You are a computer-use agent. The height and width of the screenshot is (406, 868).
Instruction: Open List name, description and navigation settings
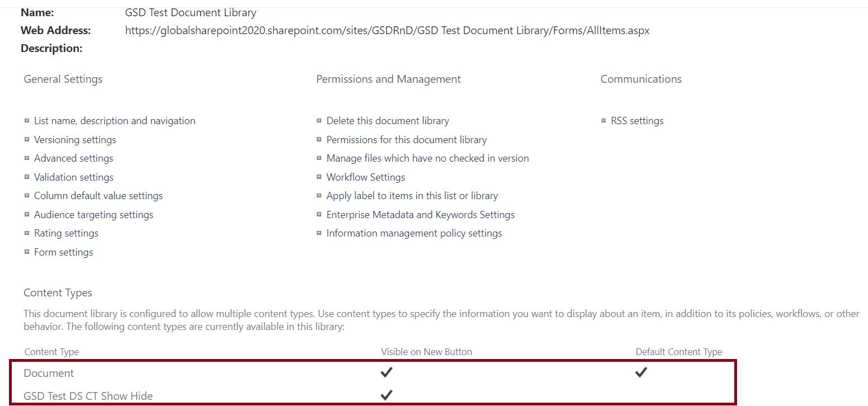point(115,121)
